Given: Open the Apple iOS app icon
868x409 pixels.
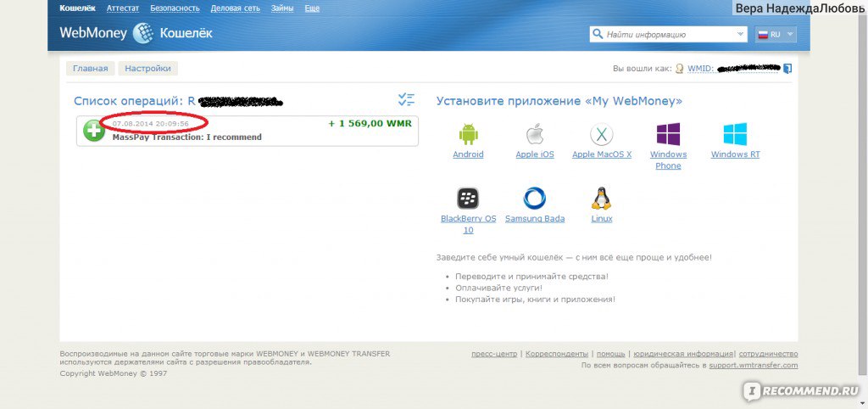Looking at the screenshot, I should 534,134.
